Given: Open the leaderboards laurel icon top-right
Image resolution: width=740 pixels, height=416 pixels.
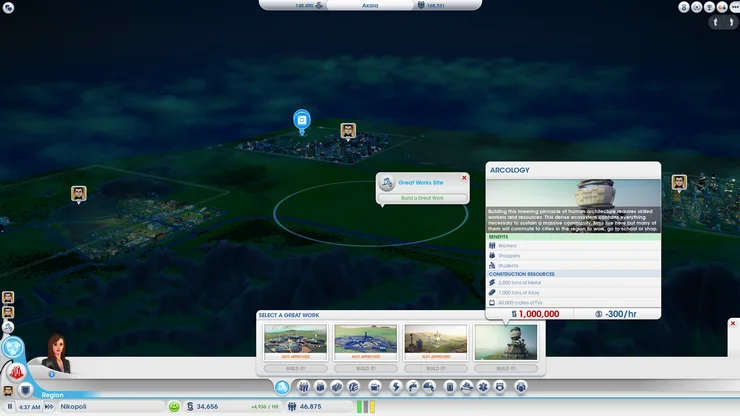Looking at the screenshot, I should 697,7.
